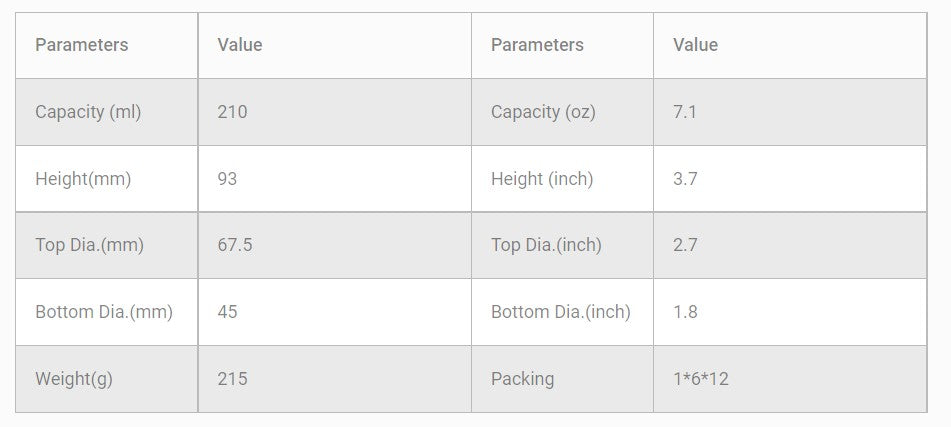The width and height of the screenshot is (951, 427).
Task: Select the Packing label cell
Action: tap(522, 379)
